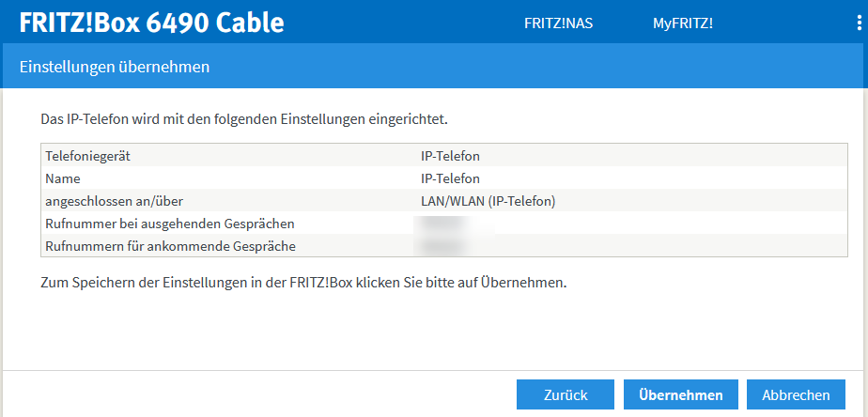
Task: Click Rufnummer bei ausgehenden Gesprächen label
Action: click(x=170, y=224)
